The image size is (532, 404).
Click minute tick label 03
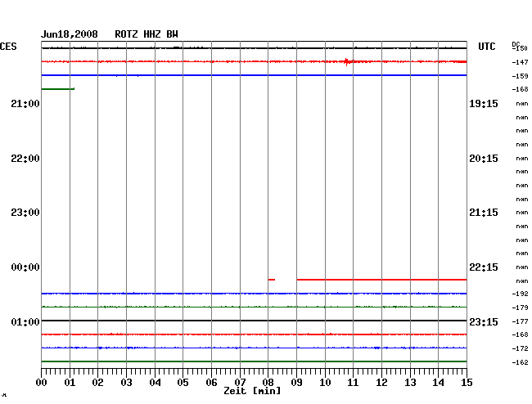126,383
